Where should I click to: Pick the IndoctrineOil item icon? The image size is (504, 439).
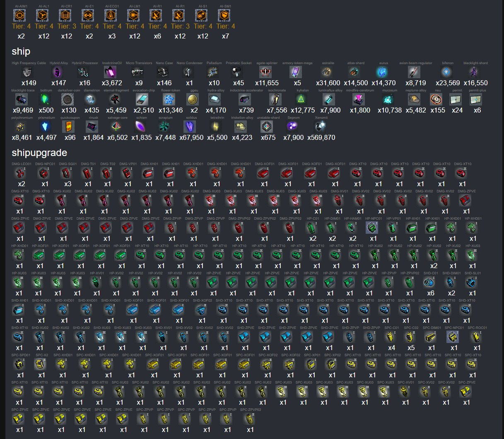[x=111, y=72]
